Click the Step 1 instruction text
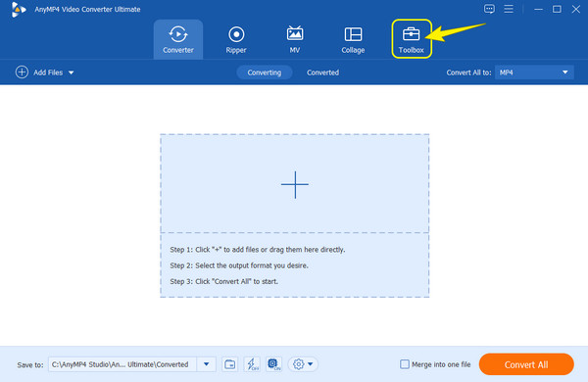The width and height of the screenshot is (588, 382). tap(258, 250)
